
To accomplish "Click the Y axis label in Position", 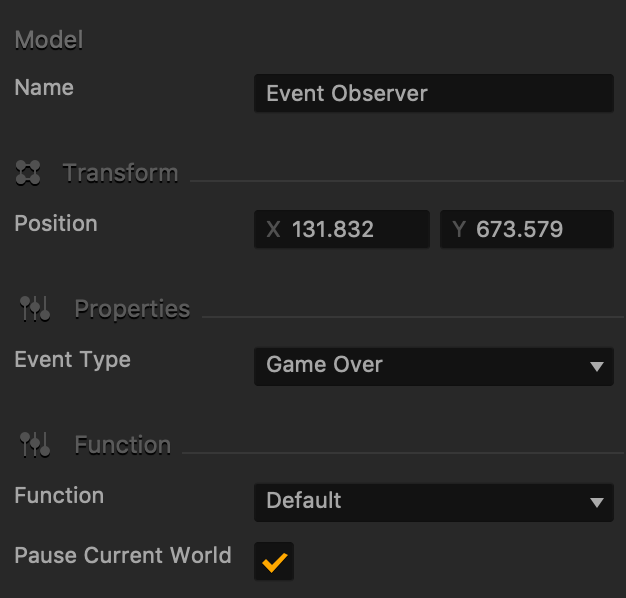I will 459,230.
